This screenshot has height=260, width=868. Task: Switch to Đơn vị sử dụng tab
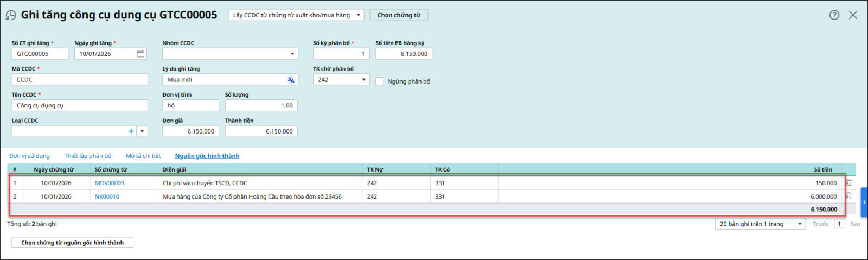click(x=29, y=156)
